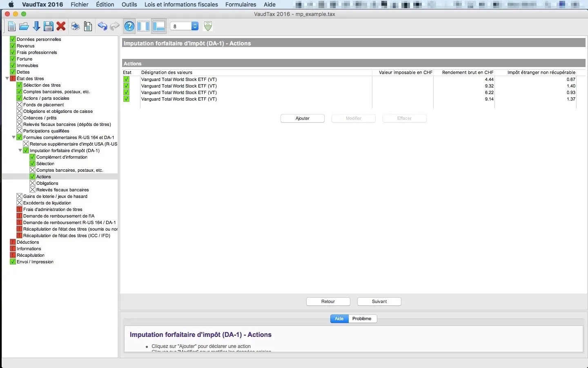Open the Aide menu in menu bar
Viewport: 588px width, 368px height.
point(269,4)
